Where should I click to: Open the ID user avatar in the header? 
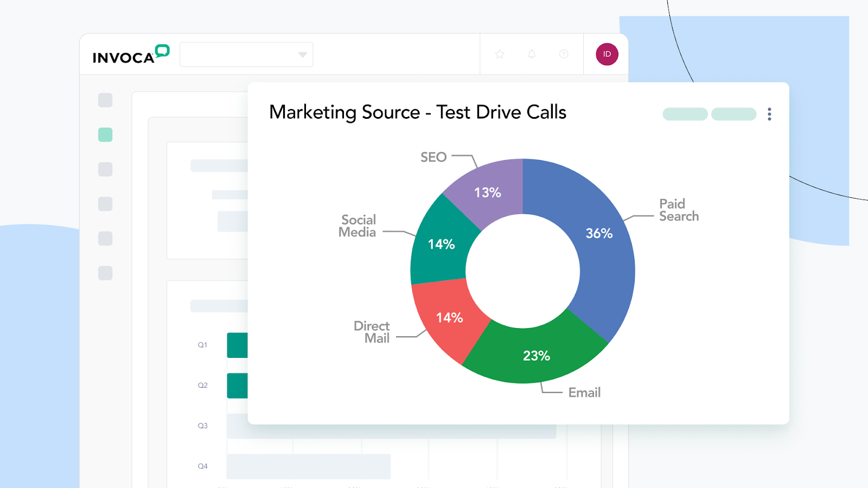606,54
